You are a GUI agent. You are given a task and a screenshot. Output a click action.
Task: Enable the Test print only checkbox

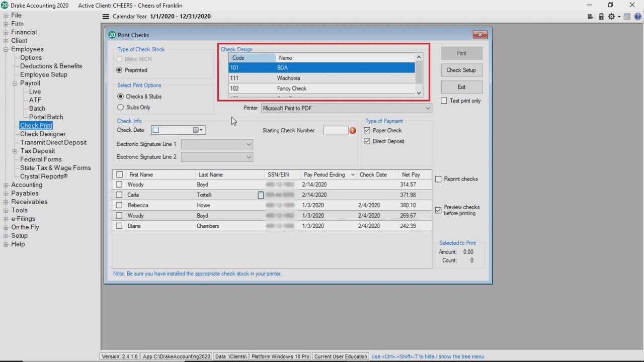(x=444, y=101)
